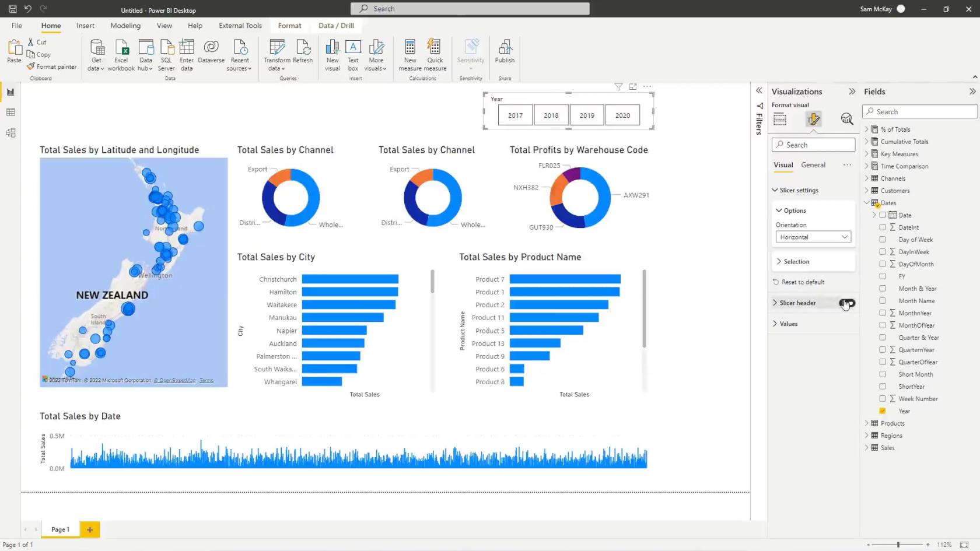Expand the Filters pane arrow
The height and width of the screenshot is (551, 980).
(x=759, y=90)
